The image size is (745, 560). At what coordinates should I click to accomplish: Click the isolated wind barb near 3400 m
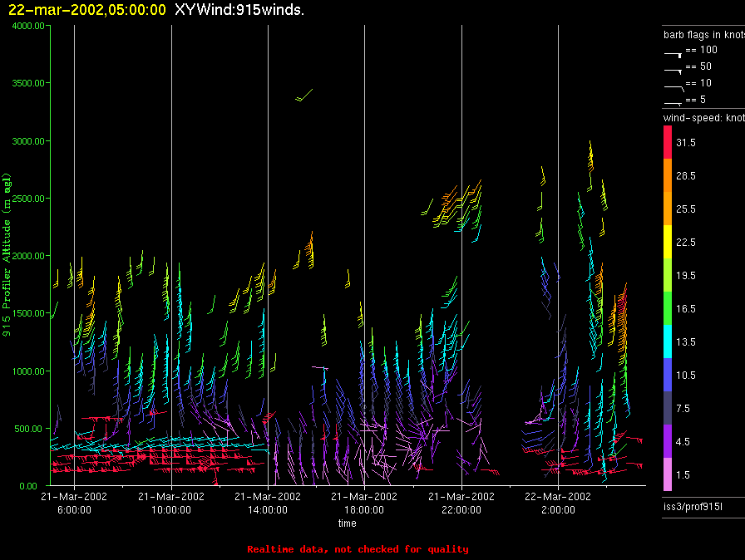tap(305, 95)
